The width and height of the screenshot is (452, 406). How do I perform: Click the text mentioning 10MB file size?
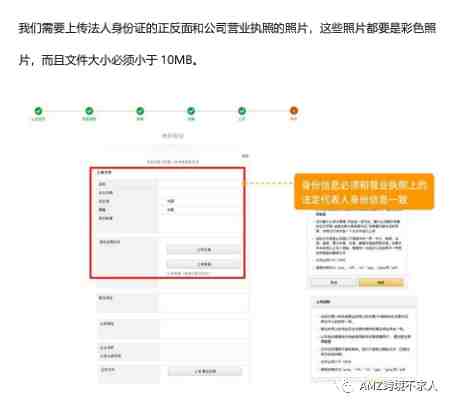pos(108,60)
